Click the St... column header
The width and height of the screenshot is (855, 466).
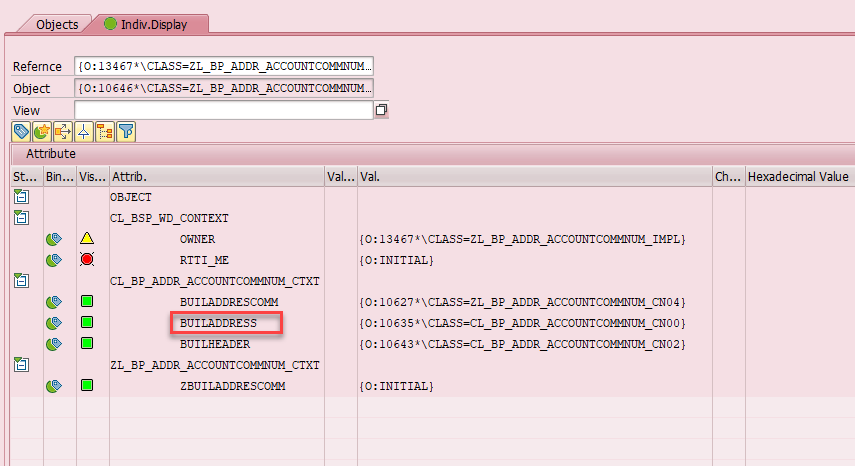coord(27,177)
